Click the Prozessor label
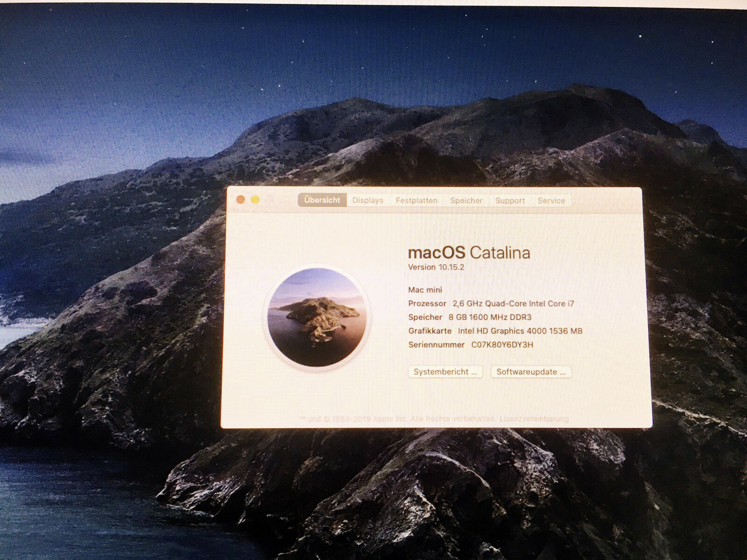 pos(427,303)
